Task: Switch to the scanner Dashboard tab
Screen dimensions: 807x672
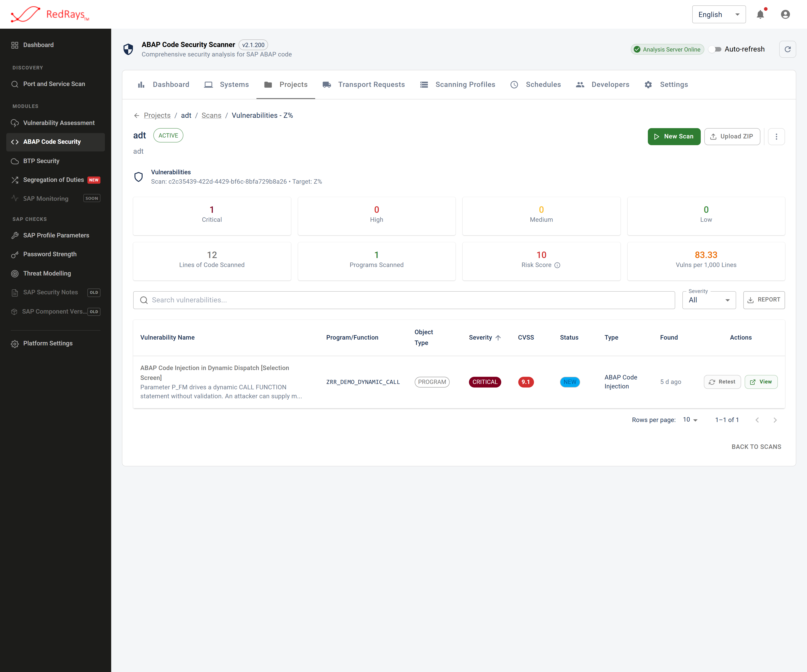Action: click(x=163, y=84)
